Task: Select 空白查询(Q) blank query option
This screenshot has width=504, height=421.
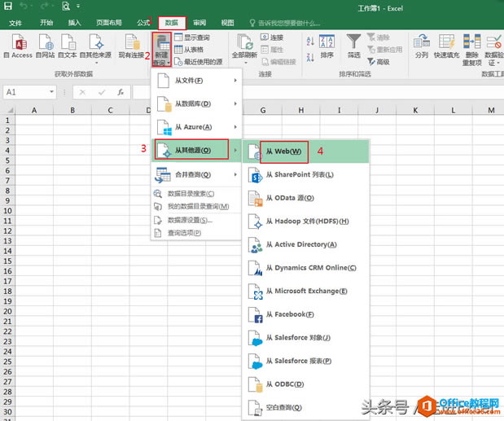Action: coord(305,407)
